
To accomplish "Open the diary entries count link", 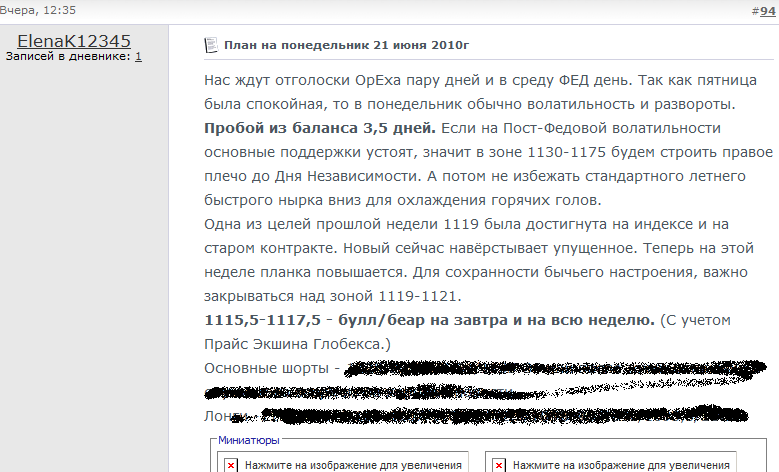I will [138, 57].
